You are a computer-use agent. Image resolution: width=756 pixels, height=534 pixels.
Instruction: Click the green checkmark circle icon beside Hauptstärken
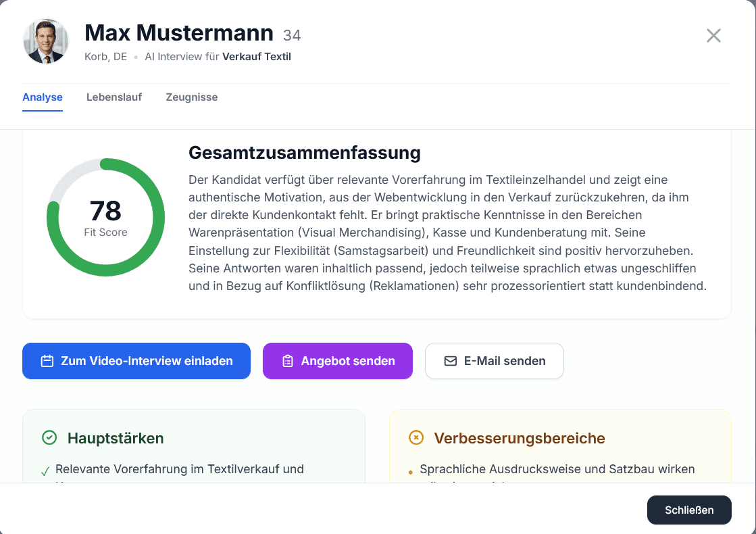(50, 437)
